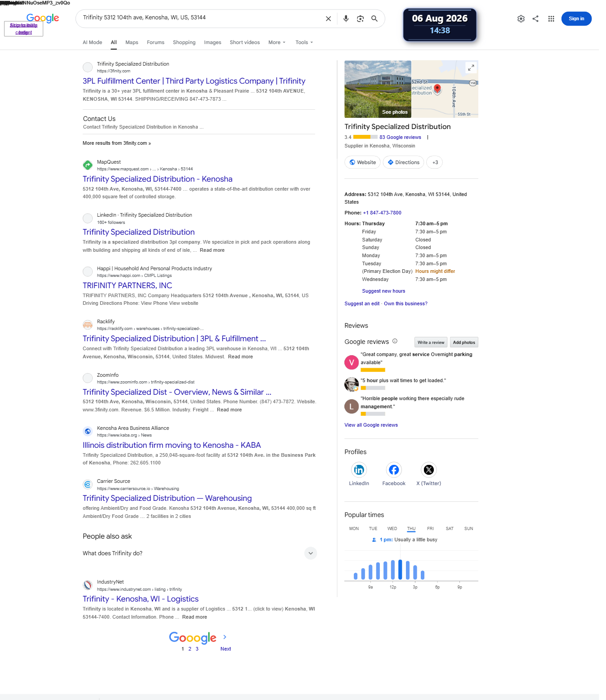
Task: Open the 3PL Fulfillment Center result title
Action: 194,81
